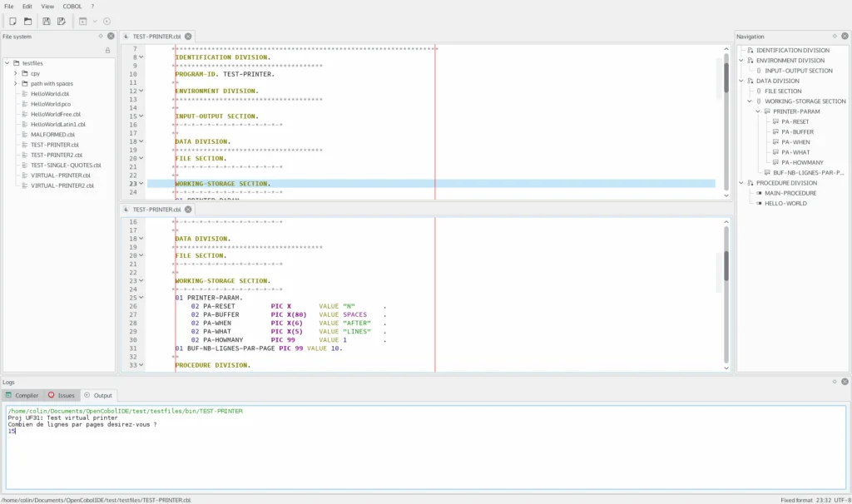The width and height of the screenshot is (852, 504).
Task: Click the testfiles folder icon
Action: click(17, 63)
